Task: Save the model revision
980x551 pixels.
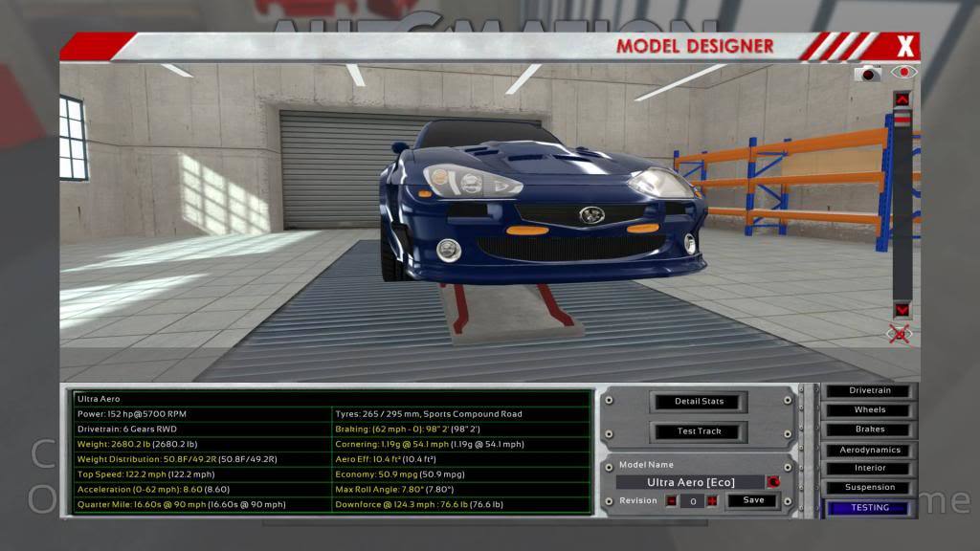Action: click(753, 500)
